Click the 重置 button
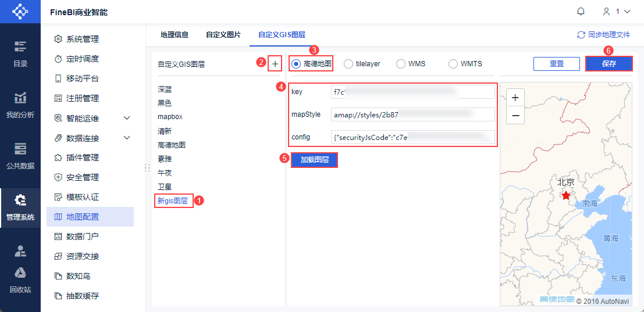 tap(557, 64)
